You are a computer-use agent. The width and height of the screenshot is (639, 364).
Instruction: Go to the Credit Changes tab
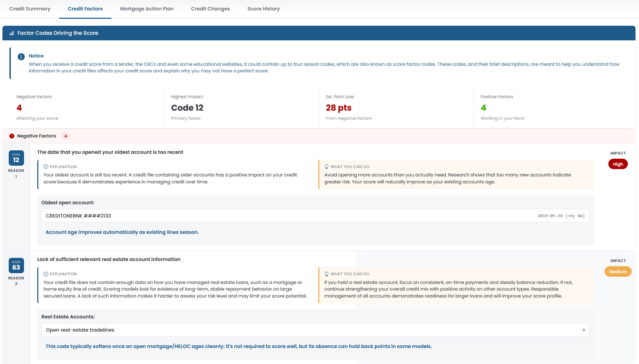(210, 9)
